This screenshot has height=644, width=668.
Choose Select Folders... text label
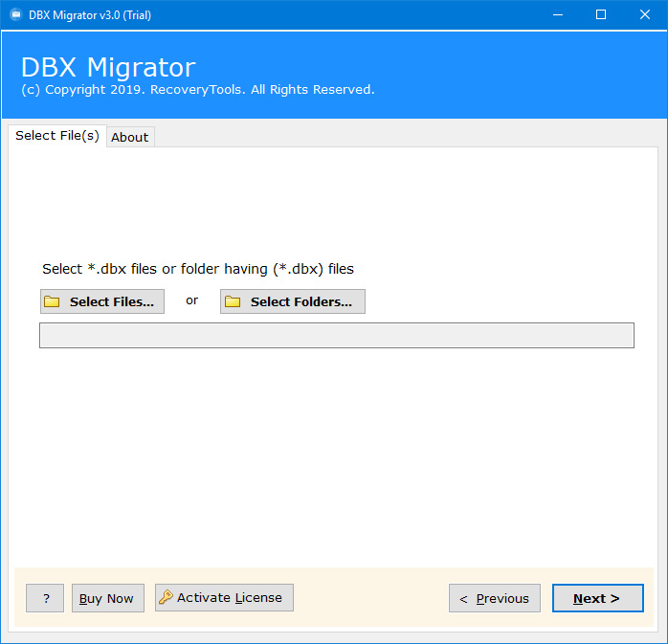(x=301, y=301)
